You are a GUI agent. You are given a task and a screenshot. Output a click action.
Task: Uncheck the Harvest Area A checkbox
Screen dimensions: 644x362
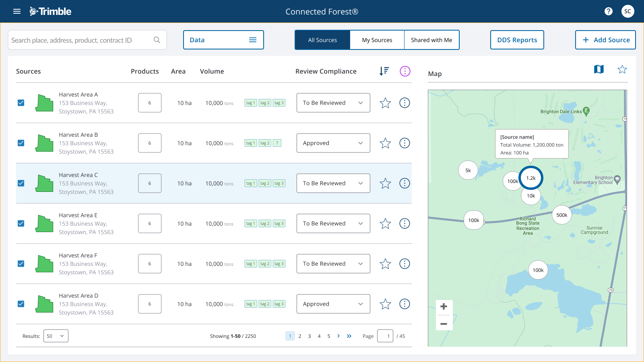coord(21,103)
